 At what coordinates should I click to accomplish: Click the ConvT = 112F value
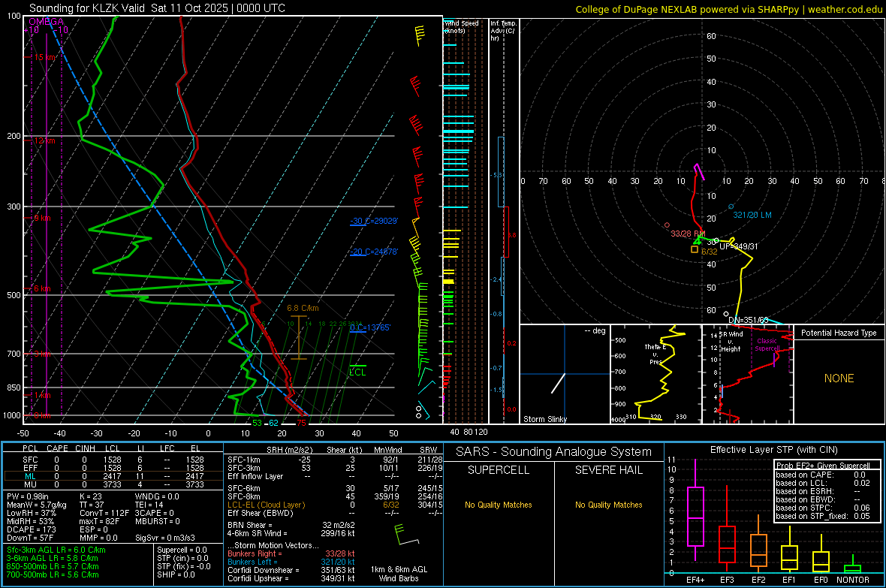[x=104, y=513]
